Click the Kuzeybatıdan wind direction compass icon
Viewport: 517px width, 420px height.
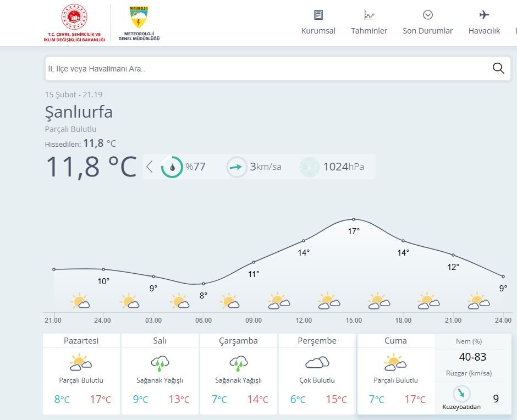(461, 393)
